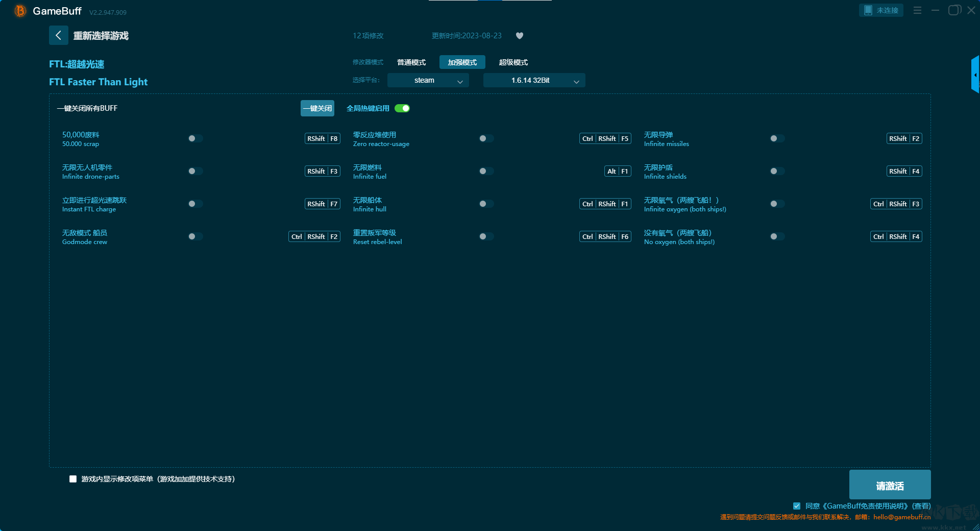Edit Ctrl RShift F5 hotkey for reactor-usage

pos(605,138)
